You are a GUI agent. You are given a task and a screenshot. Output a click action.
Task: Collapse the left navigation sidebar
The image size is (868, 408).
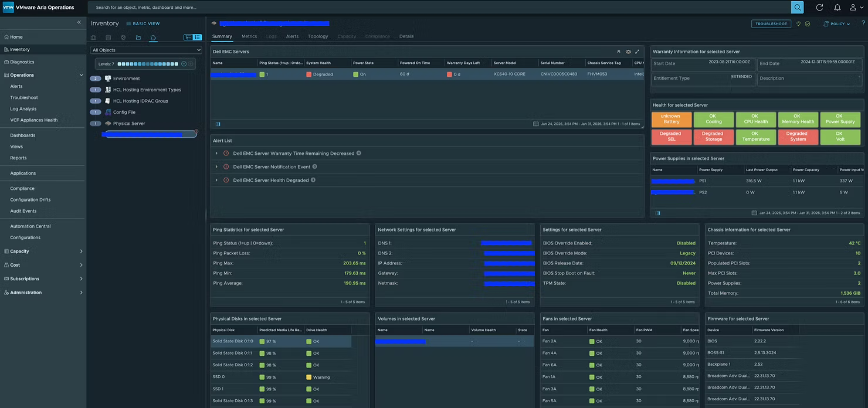click(x=79, y=22)
